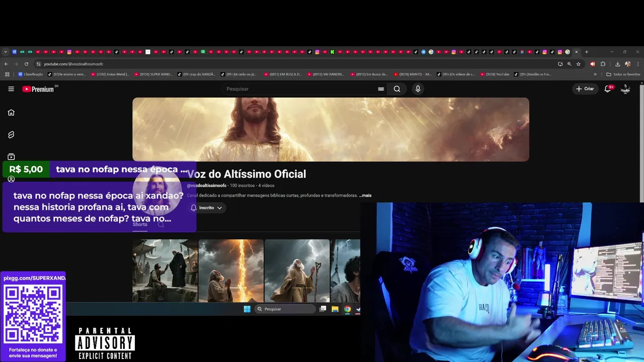Expand channel description via ...mais

[365, 195]
